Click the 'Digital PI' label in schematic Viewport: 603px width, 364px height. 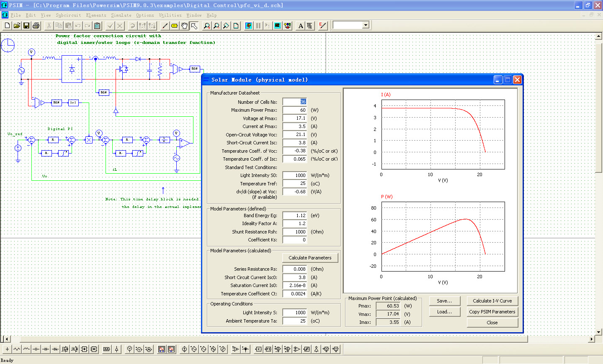coord(60,129)
